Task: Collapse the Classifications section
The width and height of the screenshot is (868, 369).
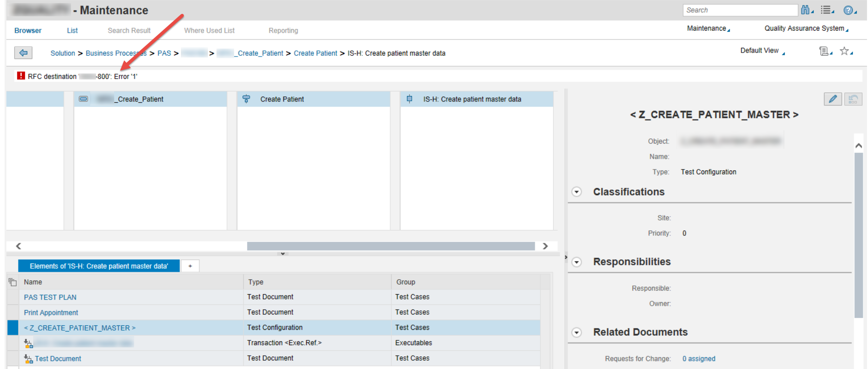Action: point(576,192)
